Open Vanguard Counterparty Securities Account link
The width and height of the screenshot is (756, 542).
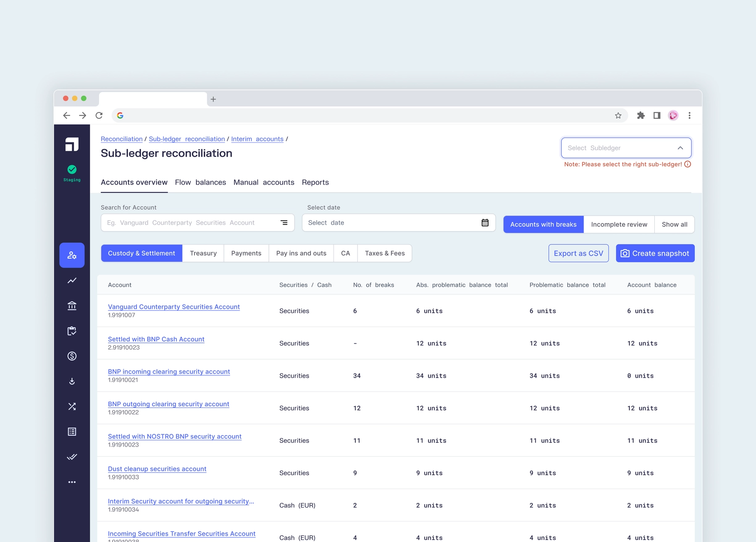click(174, 307)
